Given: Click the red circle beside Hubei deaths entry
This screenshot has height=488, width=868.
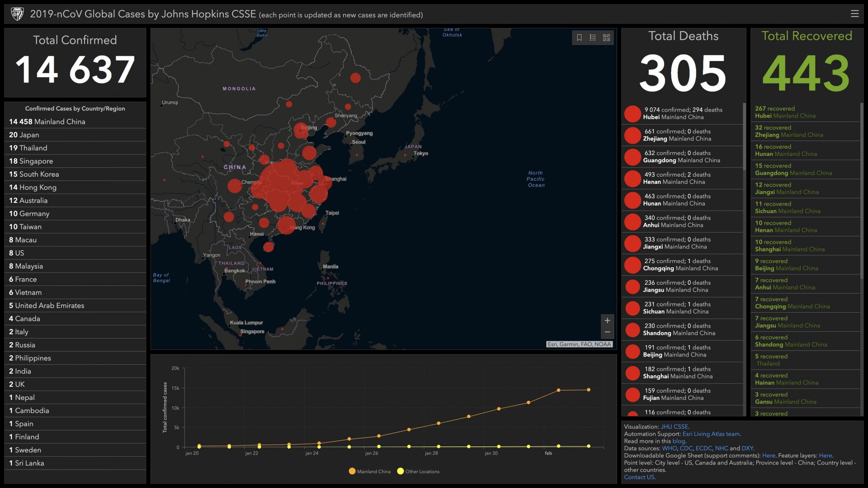Looking at the screenshot, I should pos(632,113).
